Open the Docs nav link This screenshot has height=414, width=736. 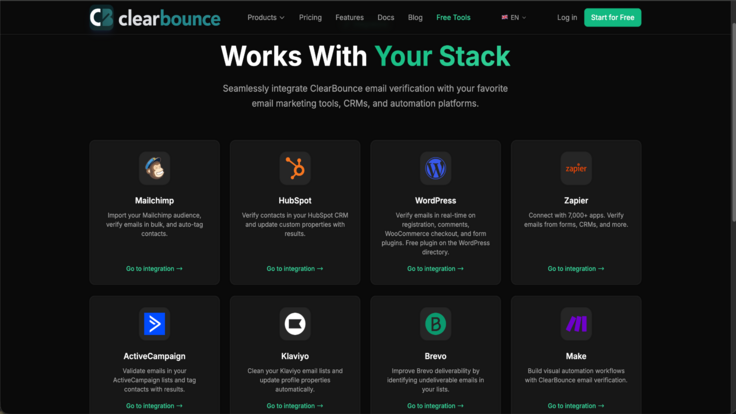point(385,17)
